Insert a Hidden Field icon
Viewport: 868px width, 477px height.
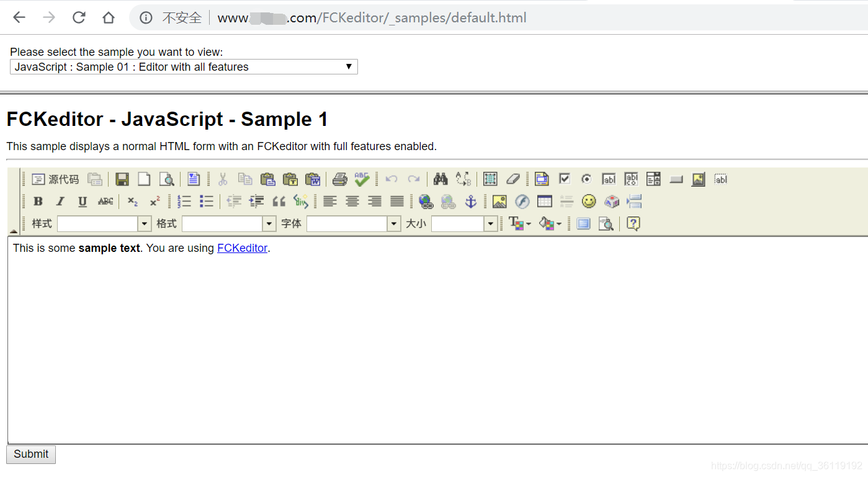tap(720, 179)
